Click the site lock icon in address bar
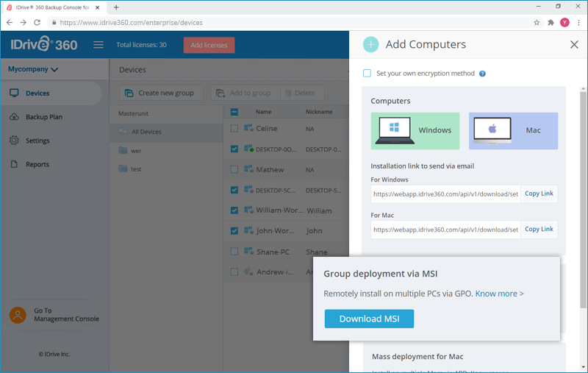Screen dimensions: 588x373 (54, 23)
